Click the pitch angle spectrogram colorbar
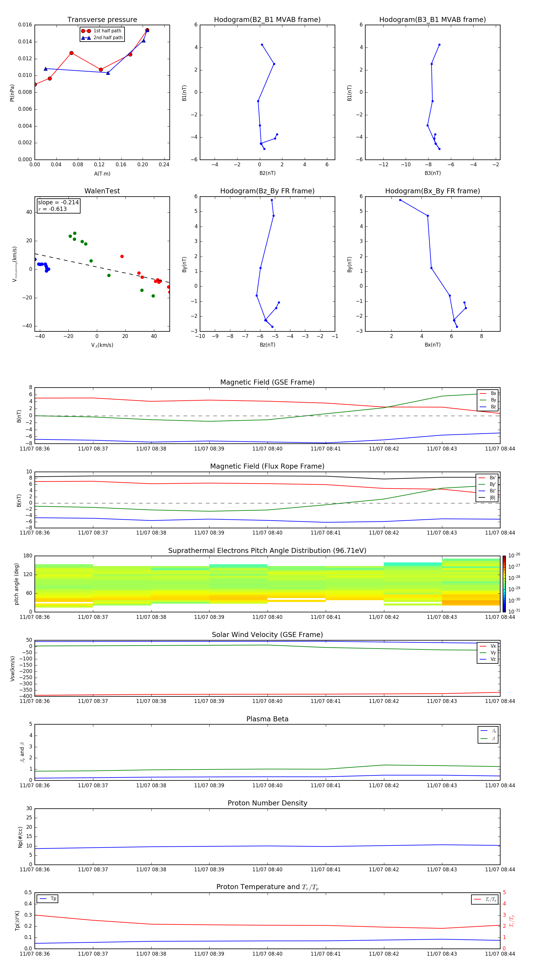The width and height of the screenshot is (535, 980). (504, 584)
